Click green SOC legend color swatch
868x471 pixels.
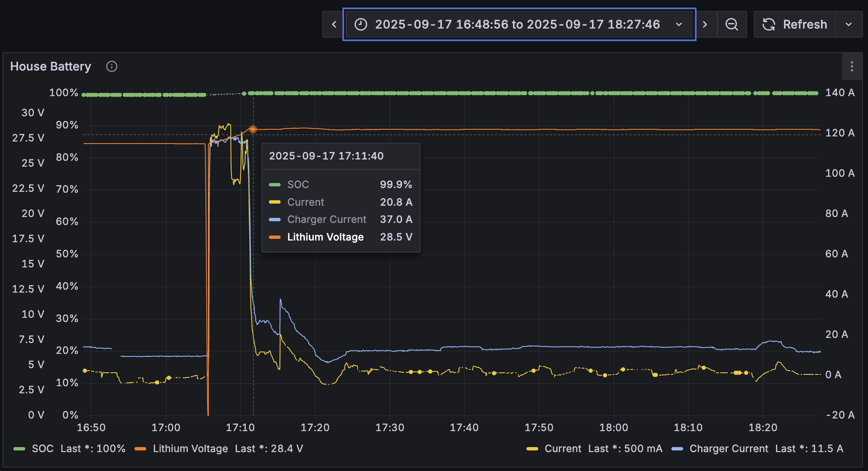[x=19, y=449]
